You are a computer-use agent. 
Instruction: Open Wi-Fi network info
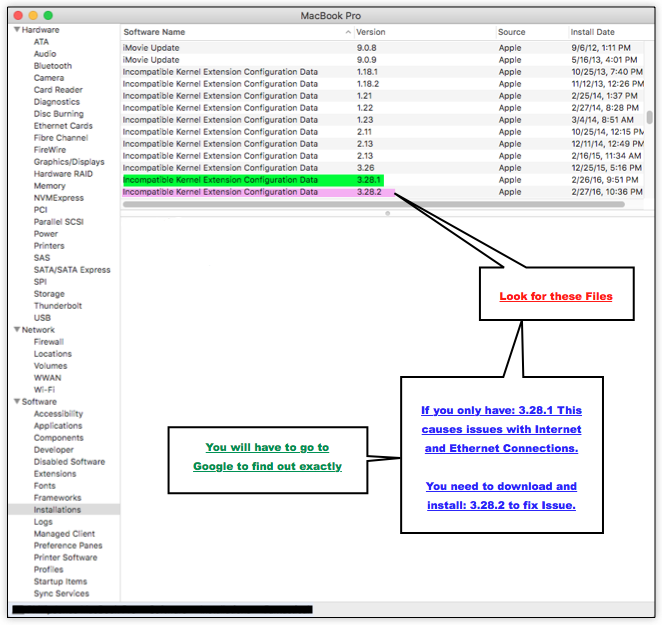tap(44, 390)
